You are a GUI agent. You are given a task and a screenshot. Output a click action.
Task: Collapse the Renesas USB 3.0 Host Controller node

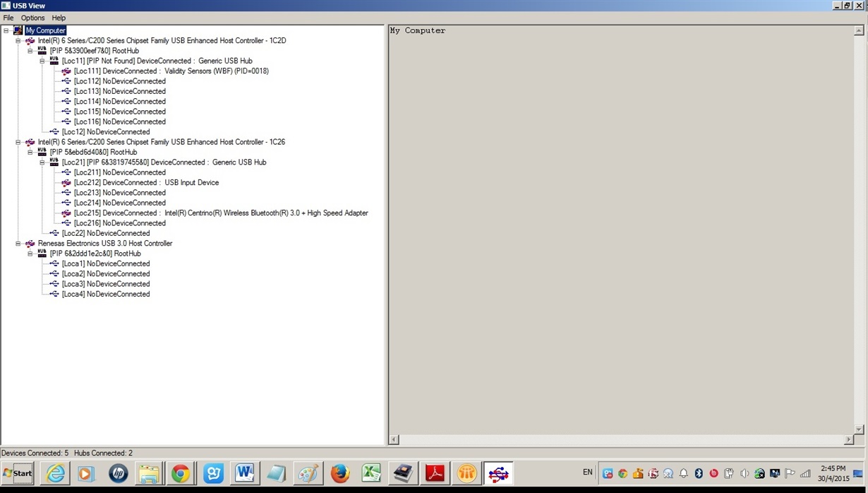[18, 244]
